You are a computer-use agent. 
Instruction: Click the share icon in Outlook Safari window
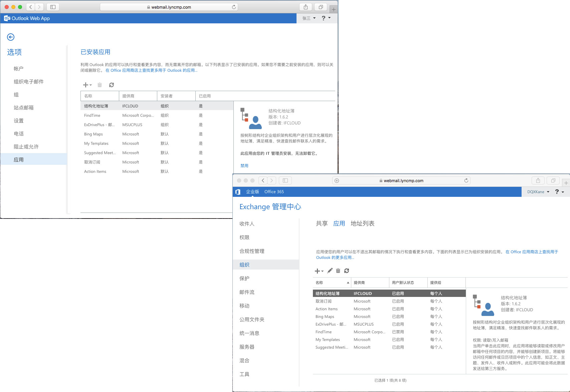[x=306, y=7]
